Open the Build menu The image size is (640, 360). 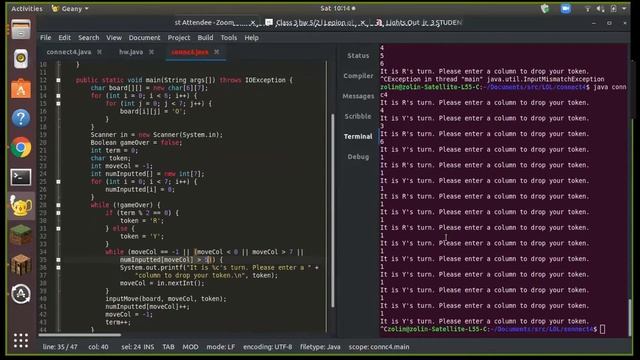pos(205,38)
